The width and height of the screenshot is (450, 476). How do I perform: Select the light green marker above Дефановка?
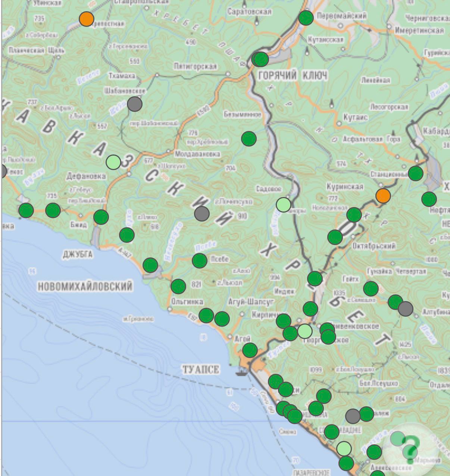click(113, 162)
